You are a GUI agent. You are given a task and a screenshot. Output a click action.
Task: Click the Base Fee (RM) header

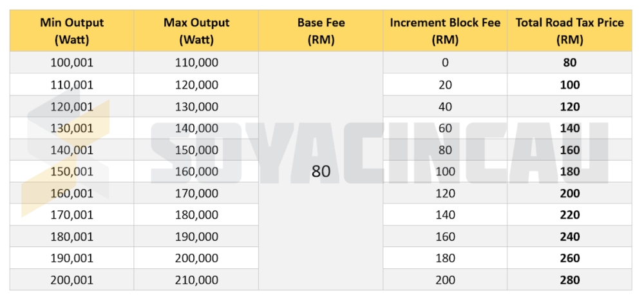point(321,31)
